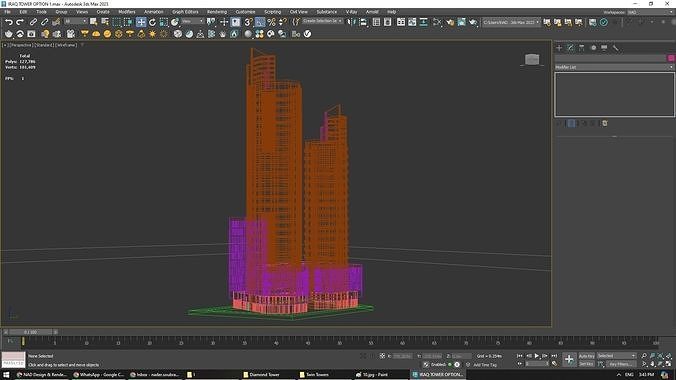Activate the Select and Rotate tool
The image size is (676, 380).
(152, 22)
